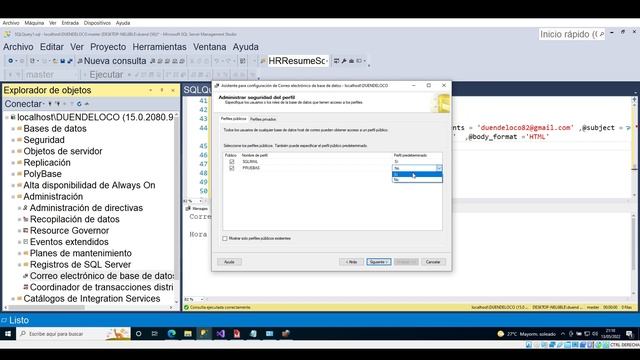This screenshot has height=360, width=640.
Task: Select Eventos extendidos node
Action: pos(69,242)
